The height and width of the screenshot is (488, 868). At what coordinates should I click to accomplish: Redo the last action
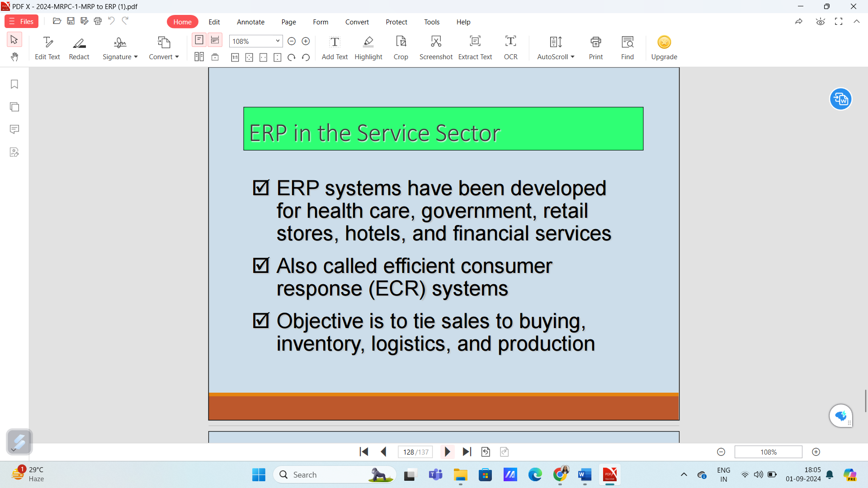[125, 21]
